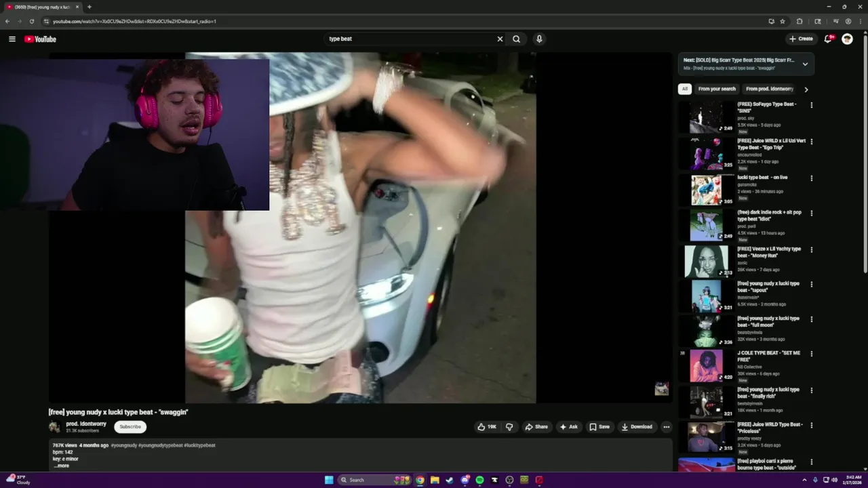This screenshot has height=488, width=868.
Task: Go back in browser history
Action: 7,21
